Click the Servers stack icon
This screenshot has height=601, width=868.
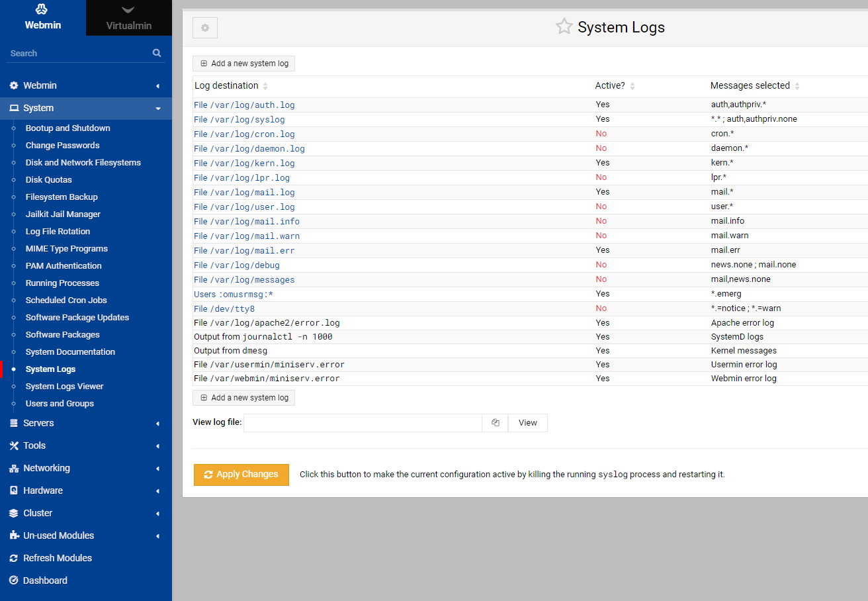click(14, 423)
